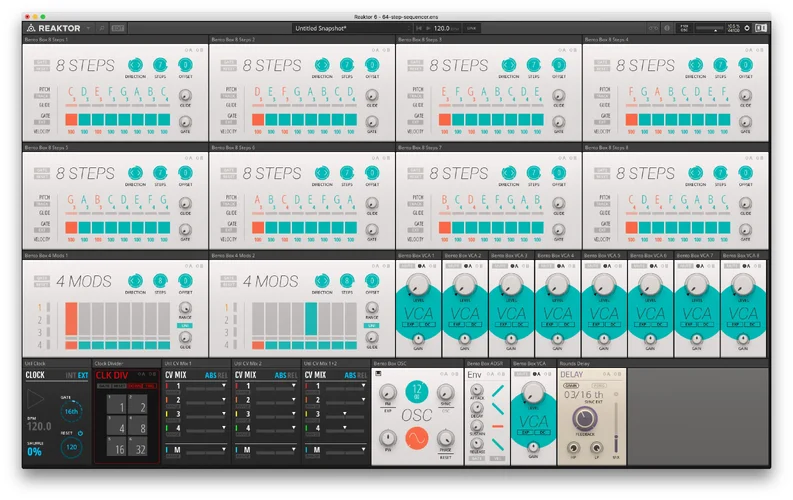793x500 pixels.
Task: Switch CV Mix 2 to ABS mode
Action: point(280,375)
